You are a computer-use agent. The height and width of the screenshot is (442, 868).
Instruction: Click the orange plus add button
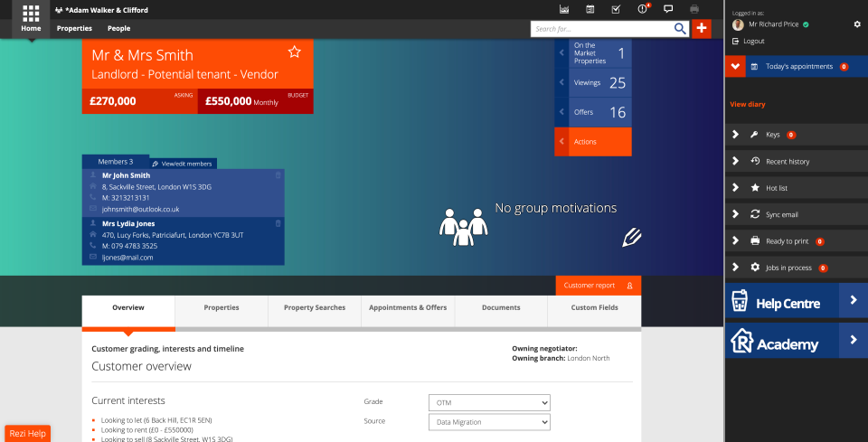point(702,29)
